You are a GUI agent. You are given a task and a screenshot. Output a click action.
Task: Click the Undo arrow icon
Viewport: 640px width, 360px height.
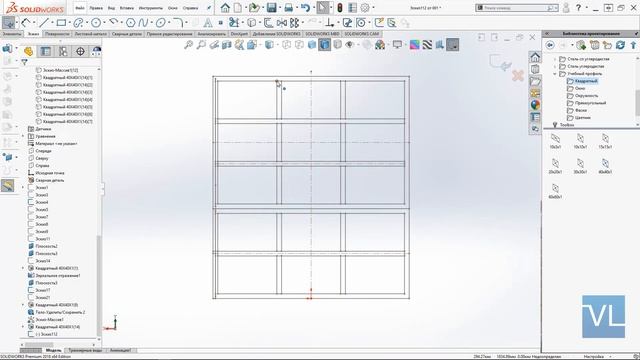pos(305,8)
